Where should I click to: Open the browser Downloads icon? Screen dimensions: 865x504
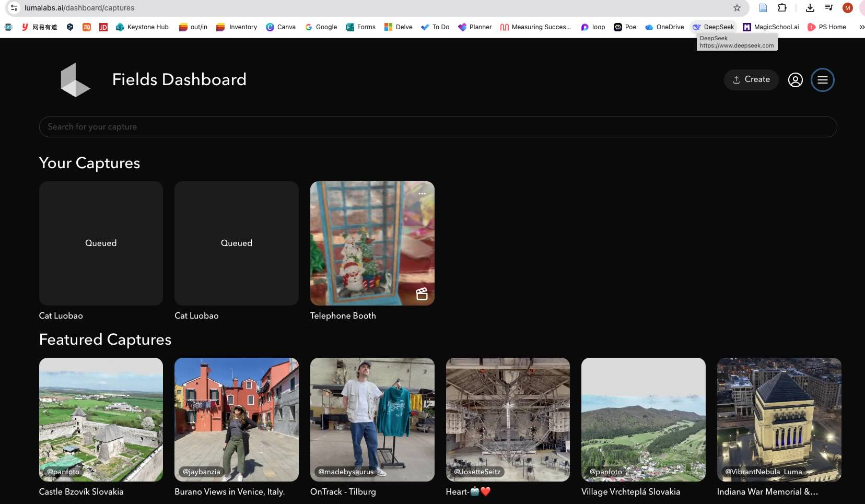pyautogui.click(x=810, y=8)
